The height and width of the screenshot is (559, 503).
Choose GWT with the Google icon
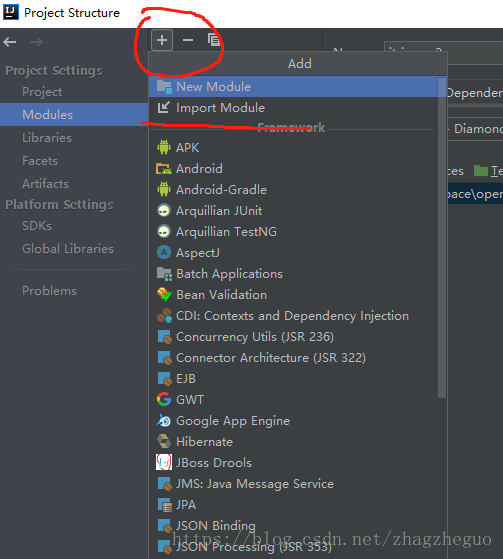click(294, 399)
